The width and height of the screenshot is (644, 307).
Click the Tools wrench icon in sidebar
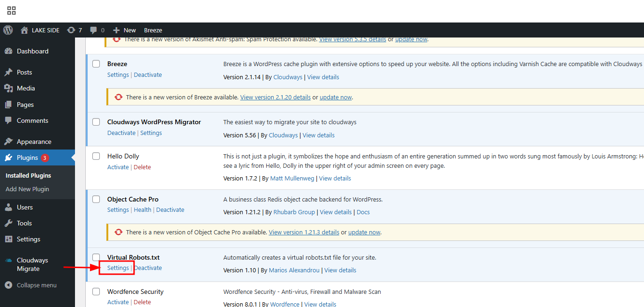click(8, 223)
